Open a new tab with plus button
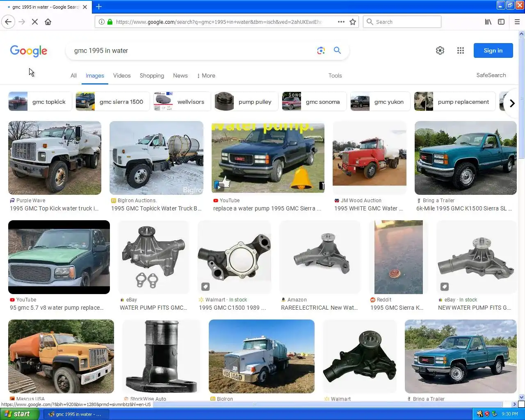 click(x=99, y=7)
